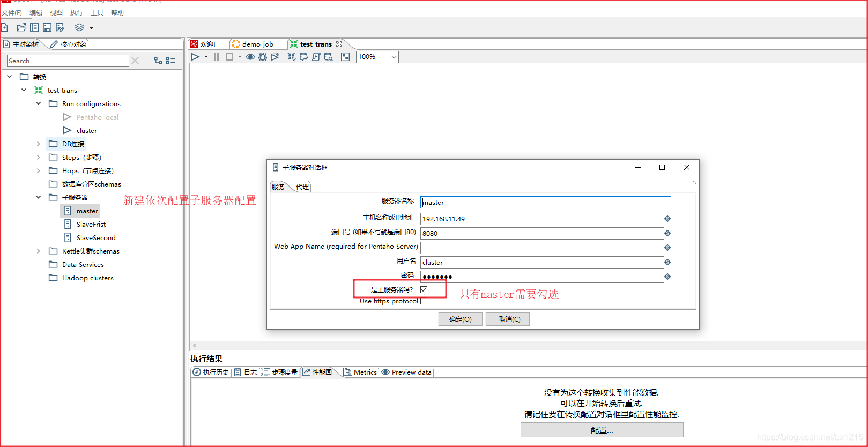Click the replay transformation icon
The image size is (868, 447).
275,57
